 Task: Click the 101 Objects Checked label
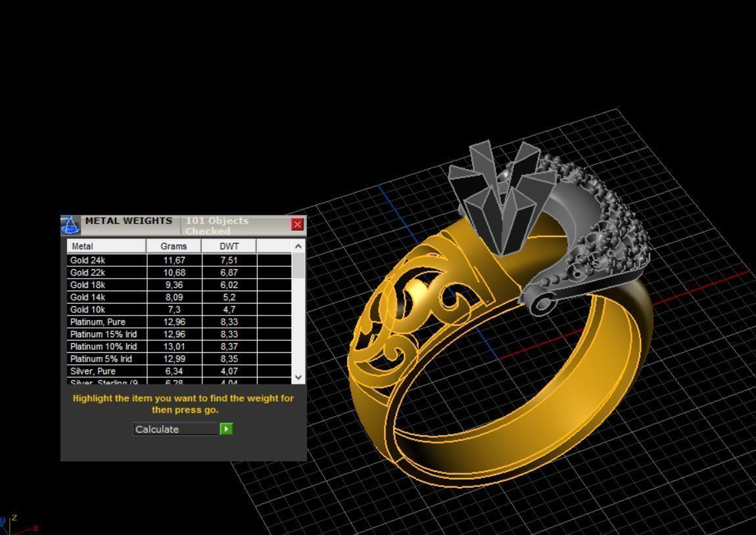tap(217, 225)
